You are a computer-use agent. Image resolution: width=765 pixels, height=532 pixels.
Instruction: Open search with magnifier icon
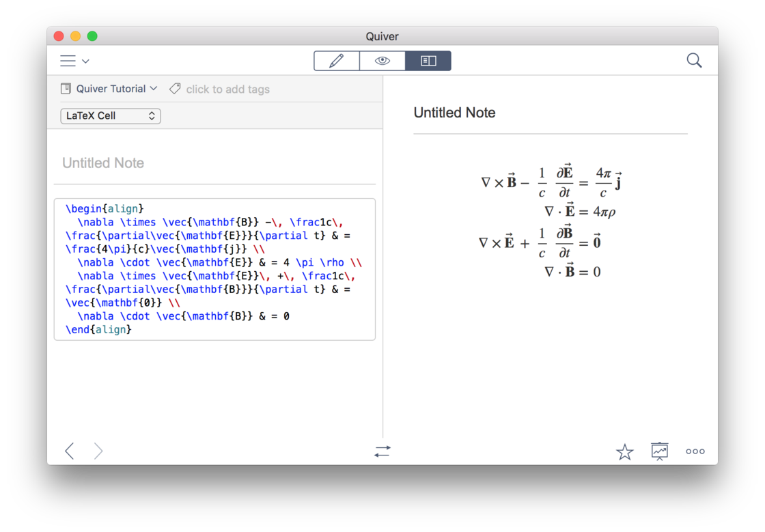pos(694,61)
